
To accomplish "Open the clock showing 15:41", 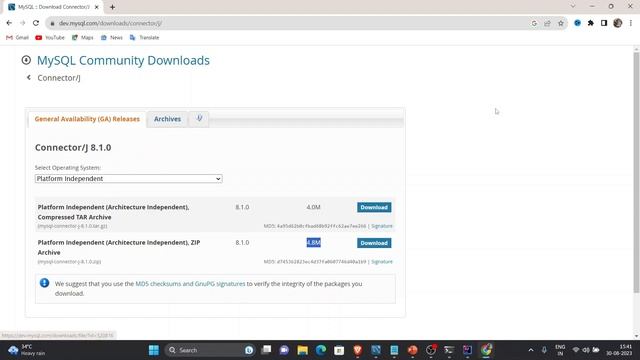I will coord(619,350).
